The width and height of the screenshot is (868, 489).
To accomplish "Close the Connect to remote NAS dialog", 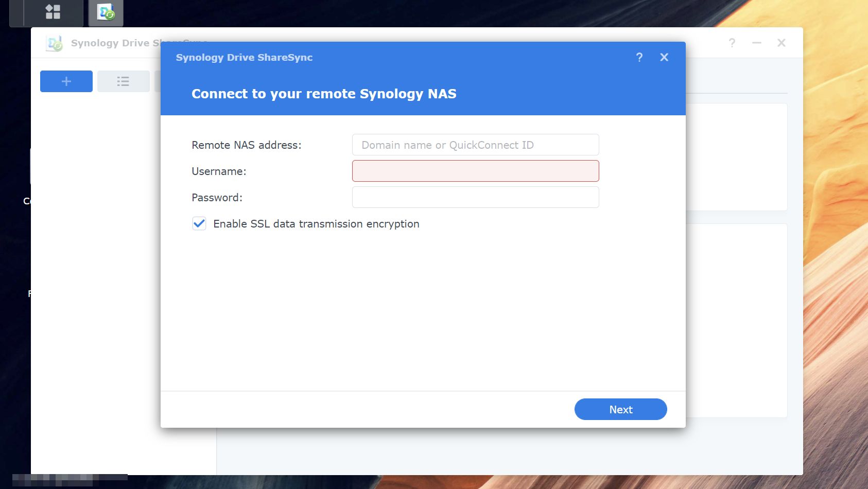I will point(664,57).
